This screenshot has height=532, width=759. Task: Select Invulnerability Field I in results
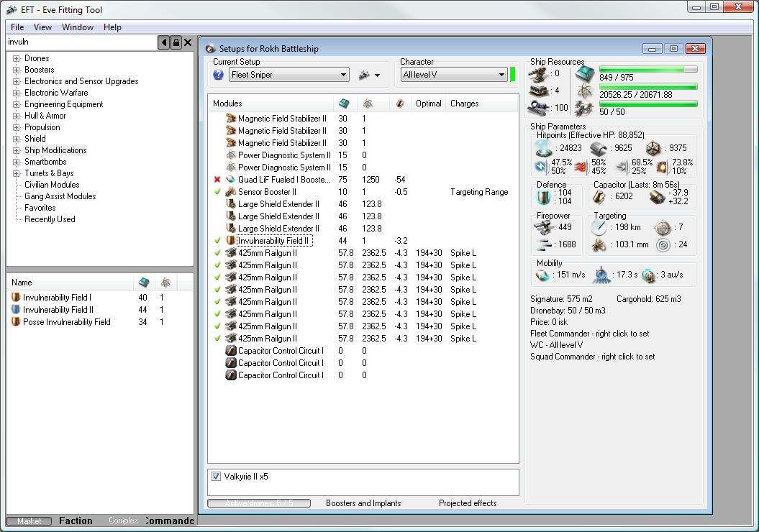coord(57,298)
